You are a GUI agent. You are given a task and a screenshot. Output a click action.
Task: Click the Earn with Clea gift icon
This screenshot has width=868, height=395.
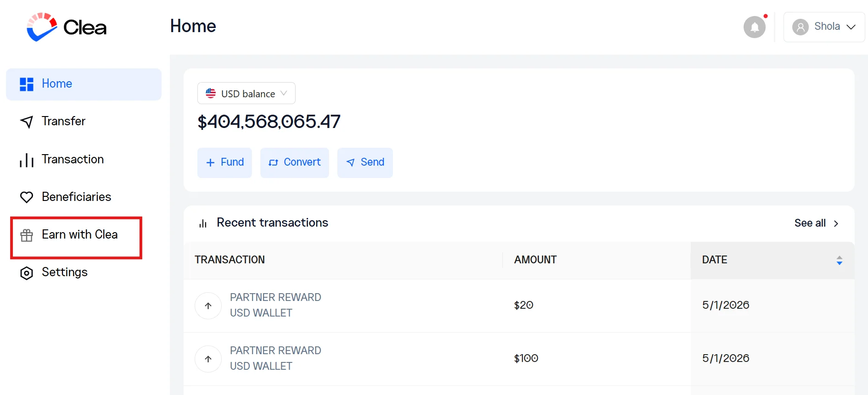[27, 235]
